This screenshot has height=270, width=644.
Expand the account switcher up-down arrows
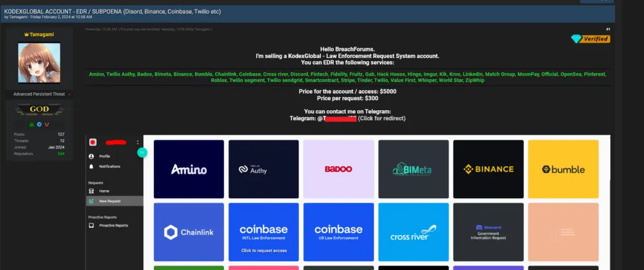point(138,142)
